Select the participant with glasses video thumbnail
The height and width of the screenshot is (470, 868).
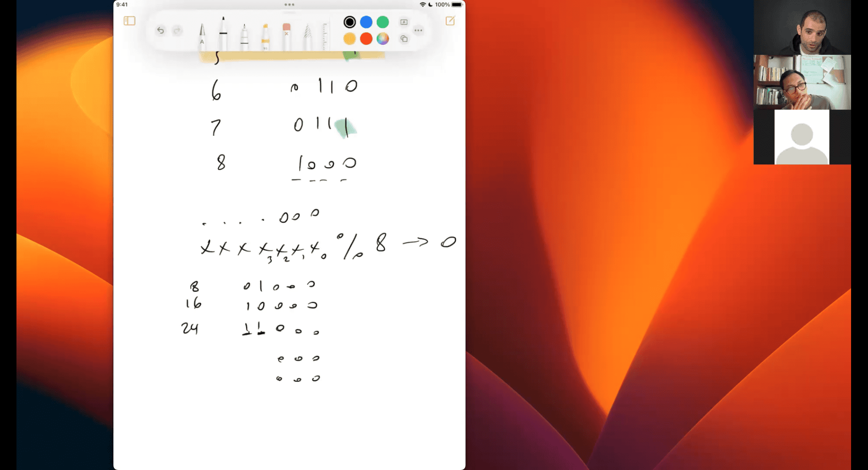[802, 82]
